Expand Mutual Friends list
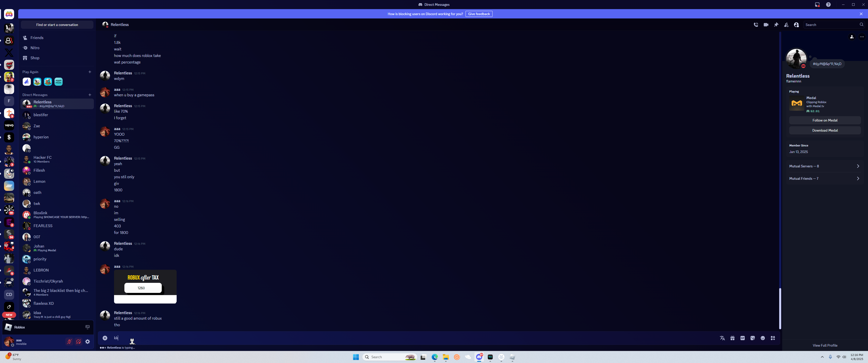Viewport: 868px width, 363px height. click(x=824, y=178)
